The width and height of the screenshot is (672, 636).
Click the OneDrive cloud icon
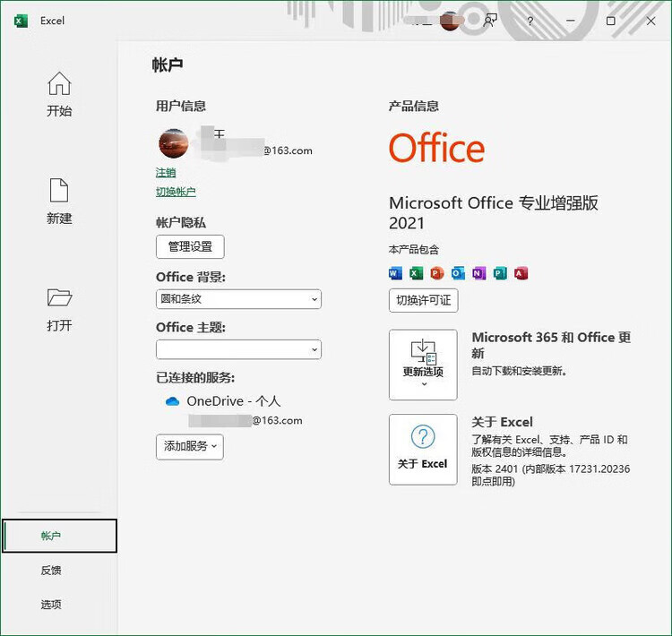173,401
